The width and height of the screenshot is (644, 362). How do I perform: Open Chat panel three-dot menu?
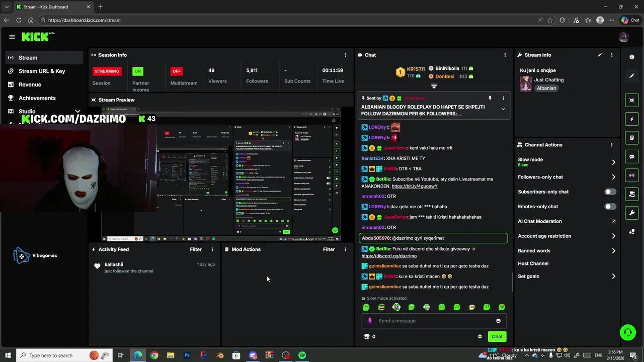point(505,55)
